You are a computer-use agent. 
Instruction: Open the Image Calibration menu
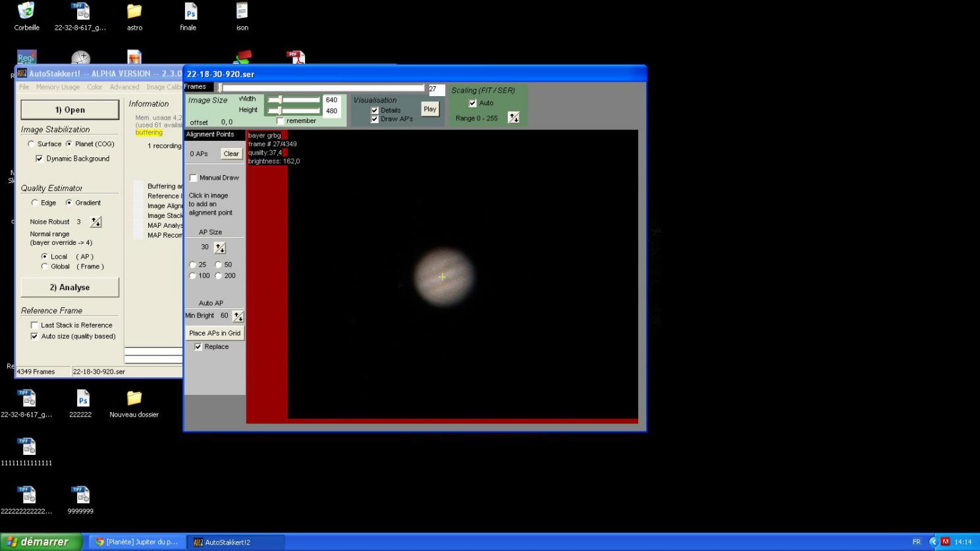(164, 87)
